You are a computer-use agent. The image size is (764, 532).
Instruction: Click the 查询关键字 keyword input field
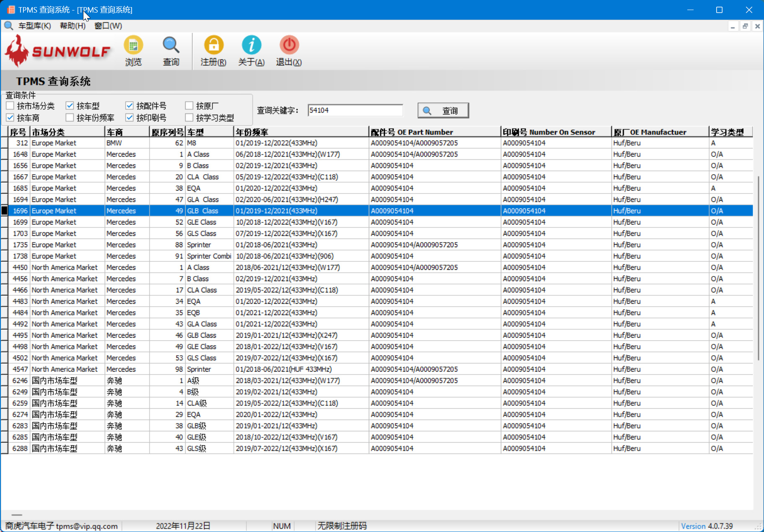coord(355,111)
